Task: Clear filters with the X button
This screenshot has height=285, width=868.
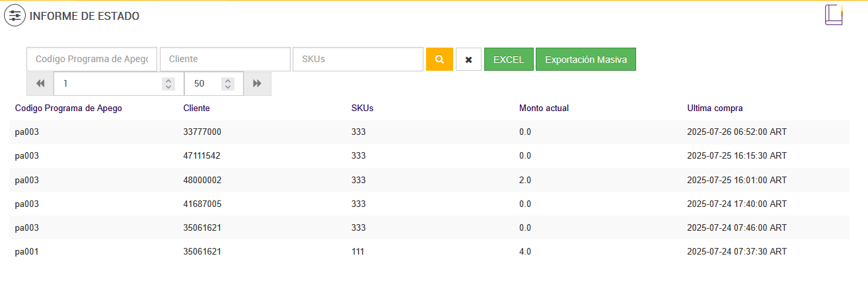Action: (x=468, y=59)
